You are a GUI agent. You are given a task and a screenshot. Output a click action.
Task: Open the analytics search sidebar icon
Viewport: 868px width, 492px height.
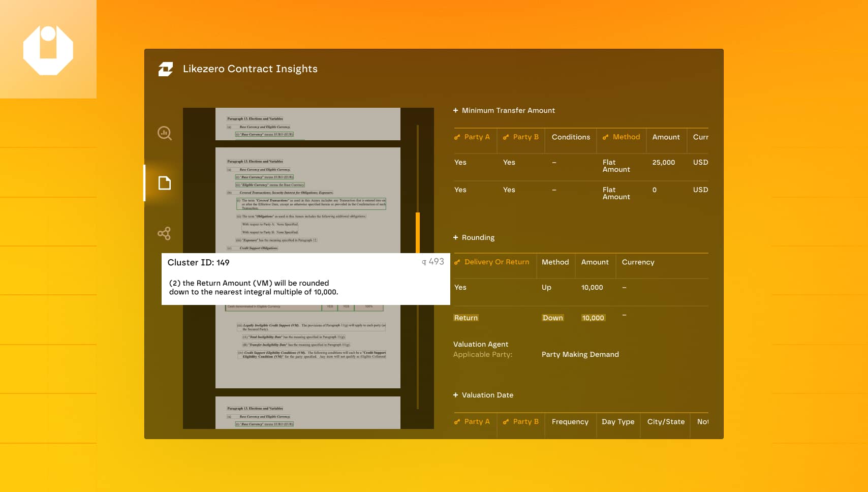(x=165, y=133)
